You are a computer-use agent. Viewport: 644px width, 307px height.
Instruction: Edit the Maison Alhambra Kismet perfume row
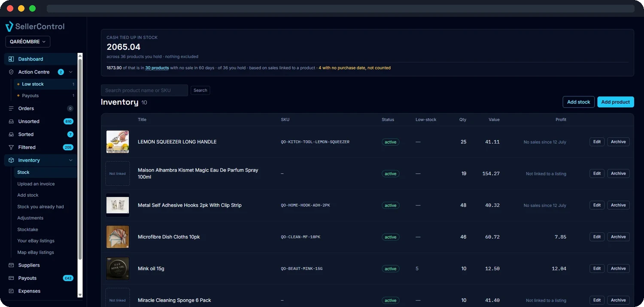click(597, 174)
